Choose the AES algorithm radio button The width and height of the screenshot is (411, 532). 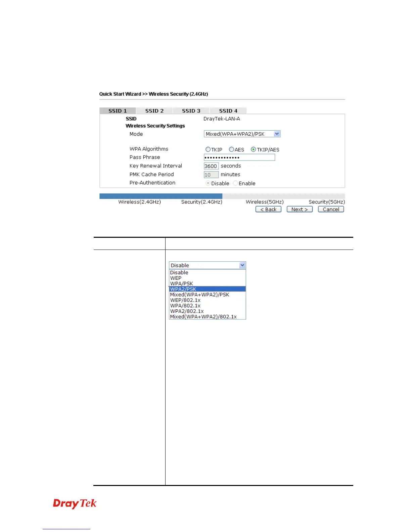point(231,149)
